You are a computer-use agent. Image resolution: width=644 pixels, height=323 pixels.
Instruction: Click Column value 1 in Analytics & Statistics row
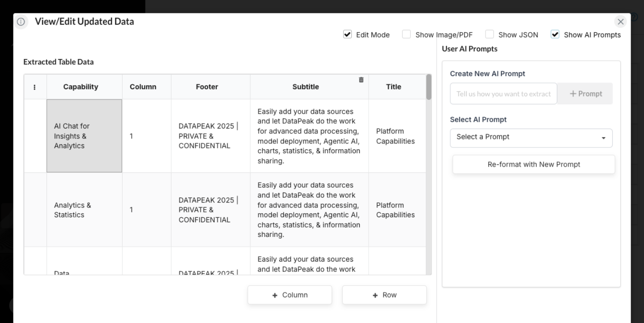click(x=147, y=210)
